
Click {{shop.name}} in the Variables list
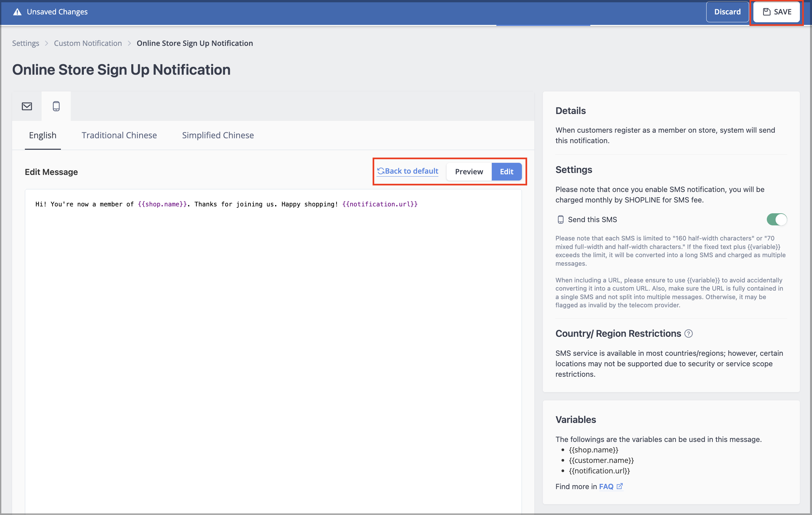tap(594, 450)
